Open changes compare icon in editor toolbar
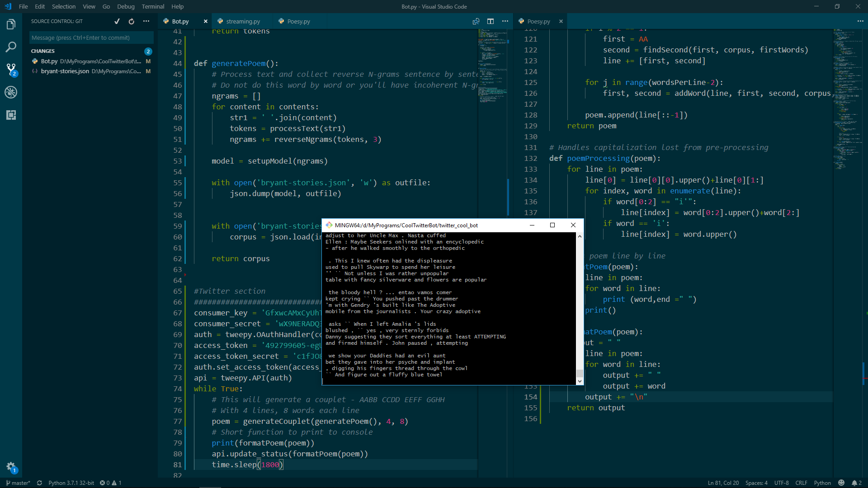Screen dimensions: 868x488 tap(476, 21)
